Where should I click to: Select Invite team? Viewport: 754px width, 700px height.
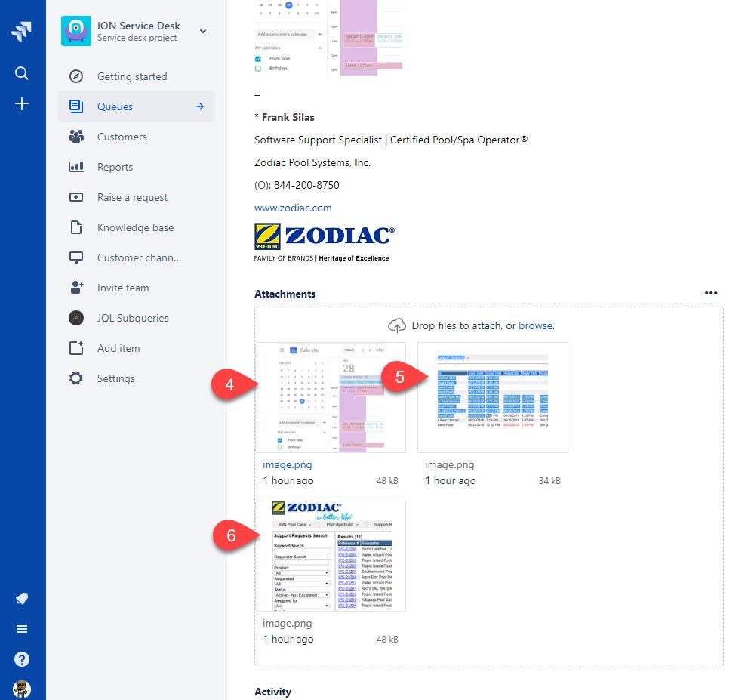123,288
